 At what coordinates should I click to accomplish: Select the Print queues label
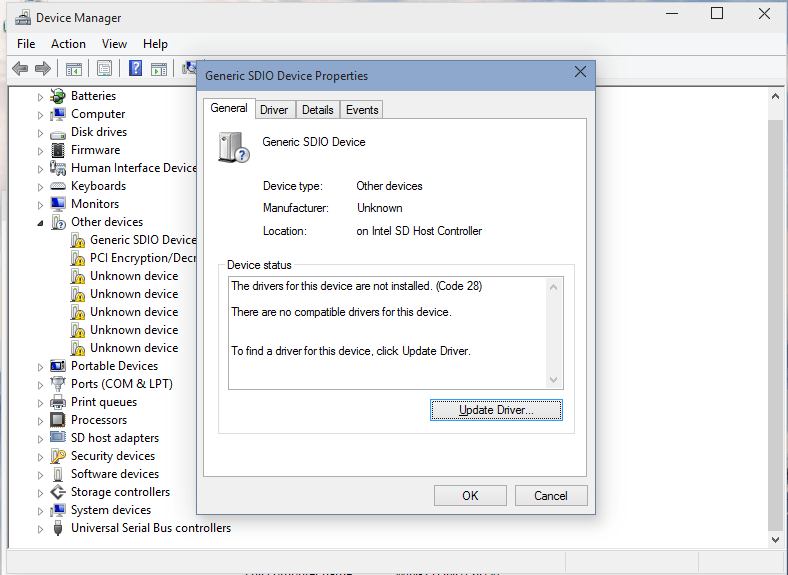[x=104, y=402]
